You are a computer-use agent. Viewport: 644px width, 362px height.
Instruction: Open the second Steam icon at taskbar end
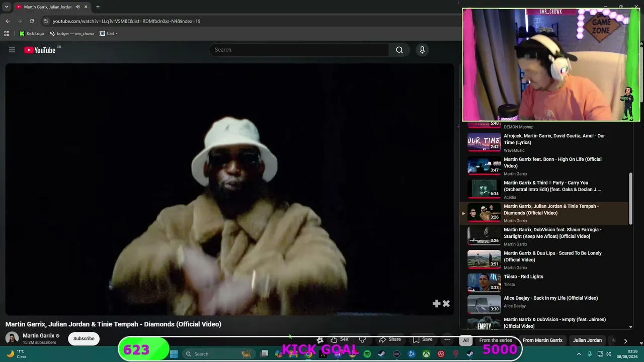[x=470, y=354]
